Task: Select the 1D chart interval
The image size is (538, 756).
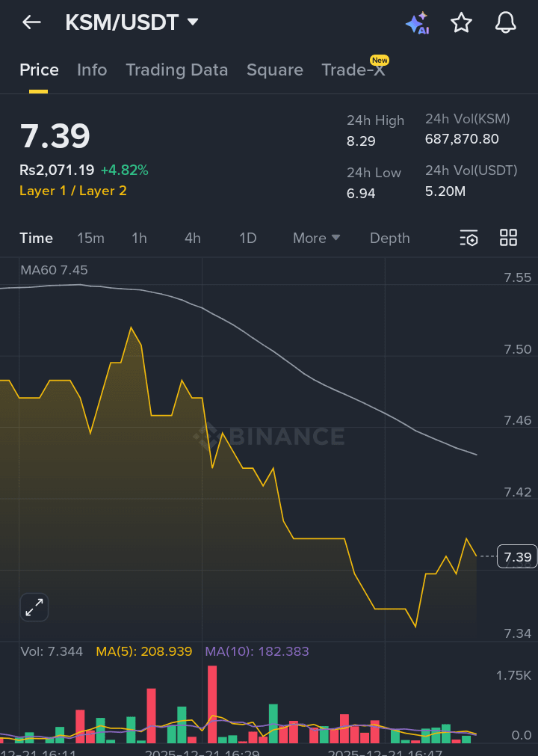Action: point(247,239)
